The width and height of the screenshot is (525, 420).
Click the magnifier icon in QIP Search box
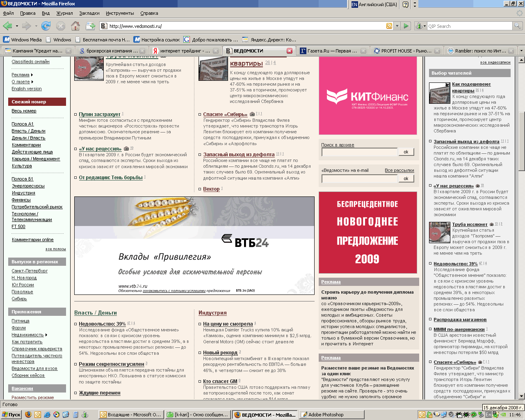point(518,26)
